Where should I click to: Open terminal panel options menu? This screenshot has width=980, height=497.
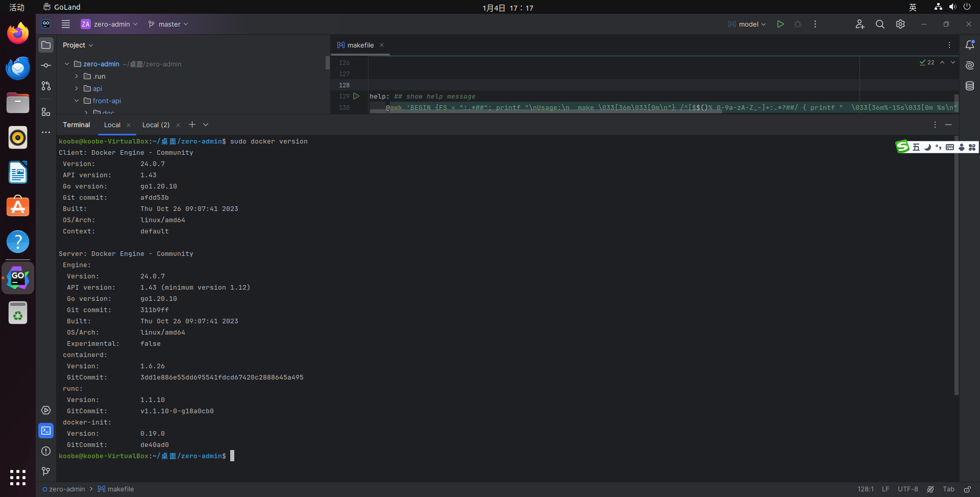click(x=935, y=125)
